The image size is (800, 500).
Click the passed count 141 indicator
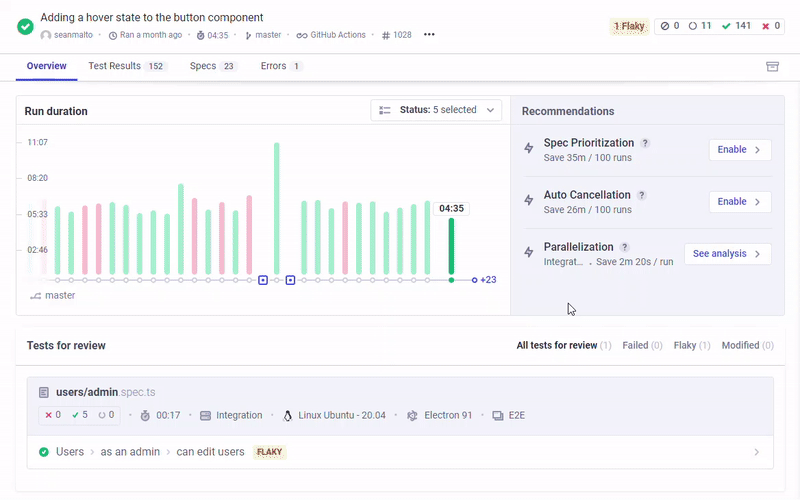(x=736, y=26)
